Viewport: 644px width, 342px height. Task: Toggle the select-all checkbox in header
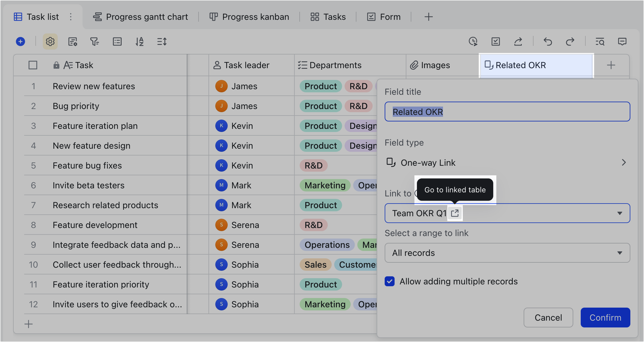coord(33,65)
